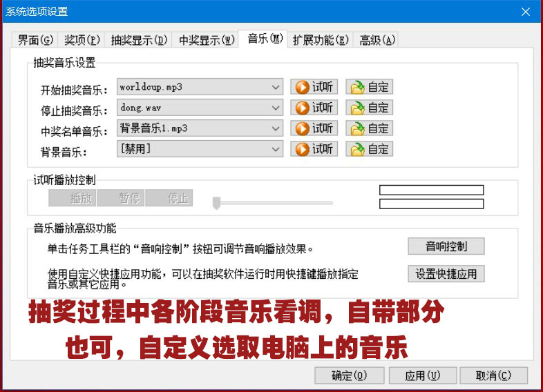
Task: Go to the 中奖显示(W) tab
Action: point(207,40)
